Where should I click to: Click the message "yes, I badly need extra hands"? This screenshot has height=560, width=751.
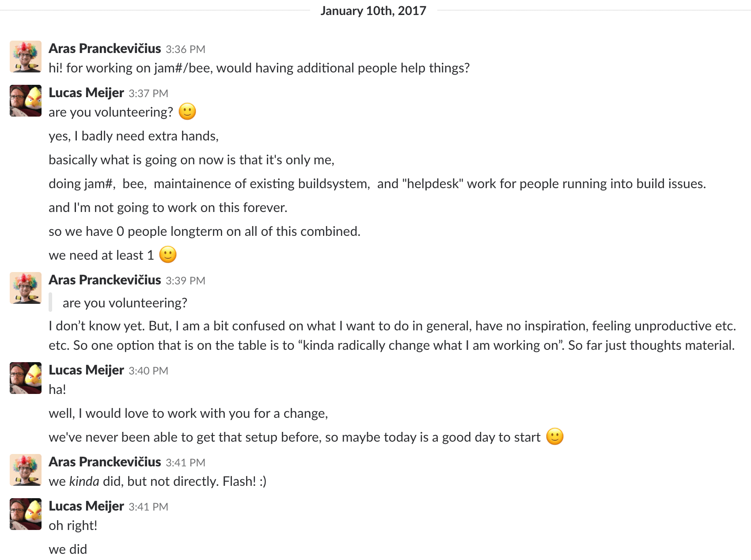coord(134,136)
